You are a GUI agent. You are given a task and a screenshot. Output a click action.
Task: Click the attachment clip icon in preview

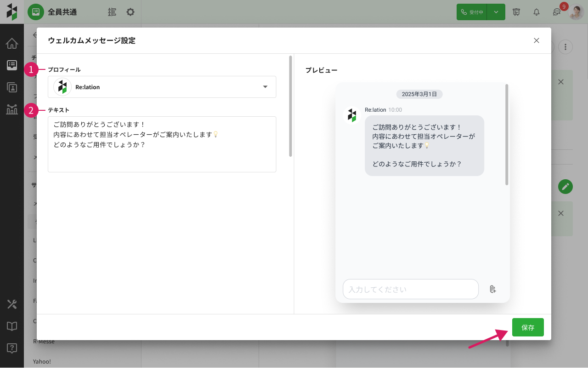(x=492, y=289)
